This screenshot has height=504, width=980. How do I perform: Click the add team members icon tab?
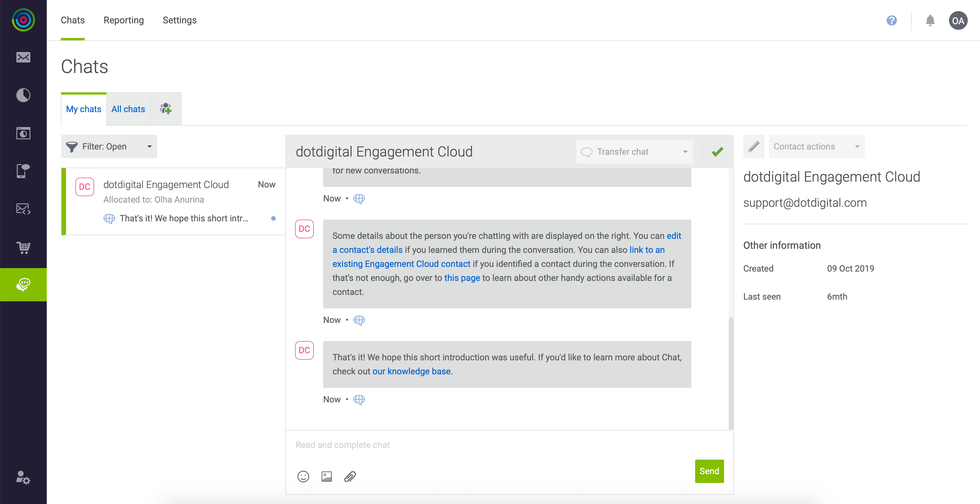pos(166,109)
